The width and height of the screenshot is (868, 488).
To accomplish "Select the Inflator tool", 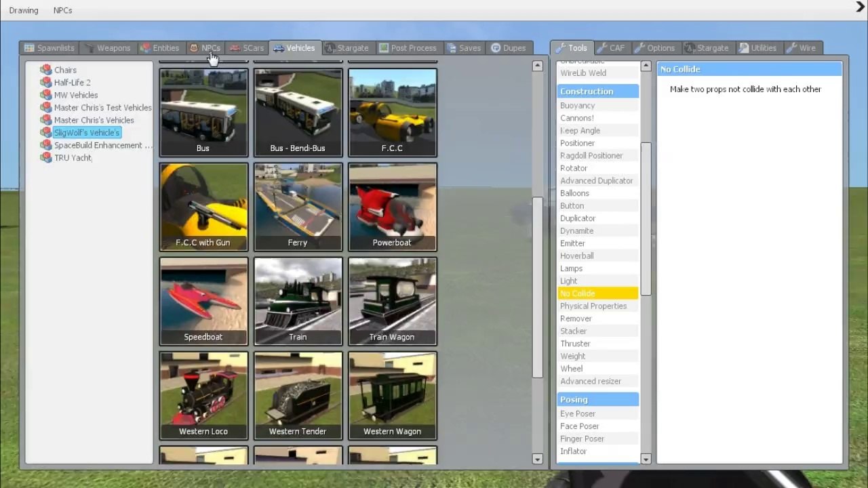I will pos(598,451).
